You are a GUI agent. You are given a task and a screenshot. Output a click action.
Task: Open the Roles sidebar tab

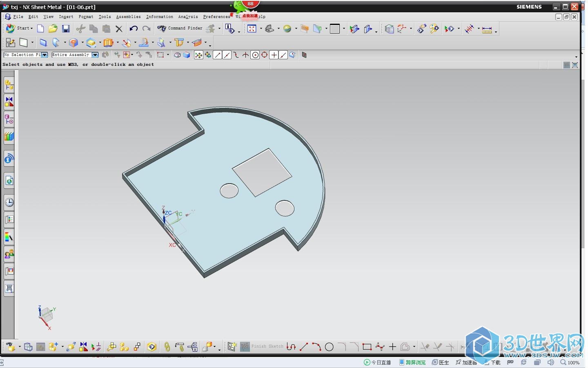(x=9, y=254)
